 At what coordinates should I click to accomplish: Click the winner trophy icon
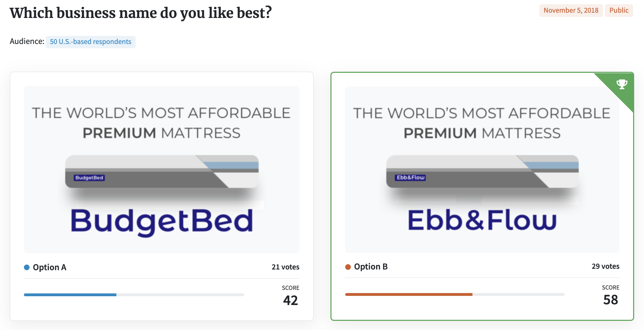622,84
